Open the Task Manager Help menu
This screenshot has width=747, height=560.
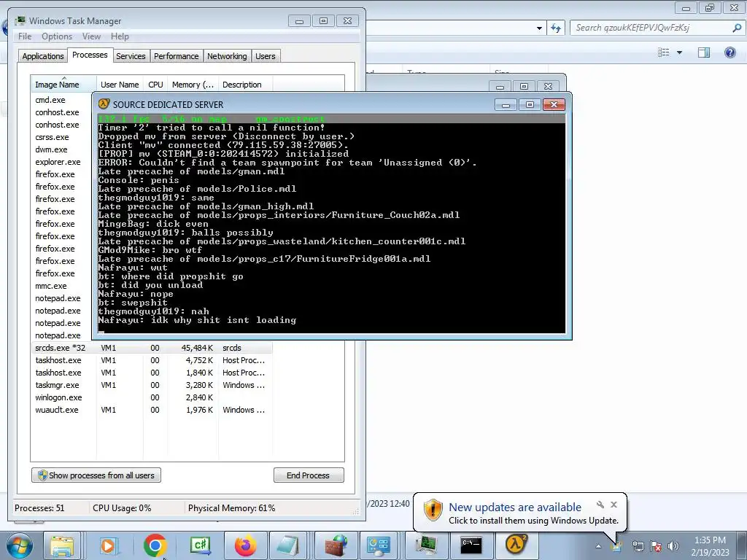[x=120, y=36]
